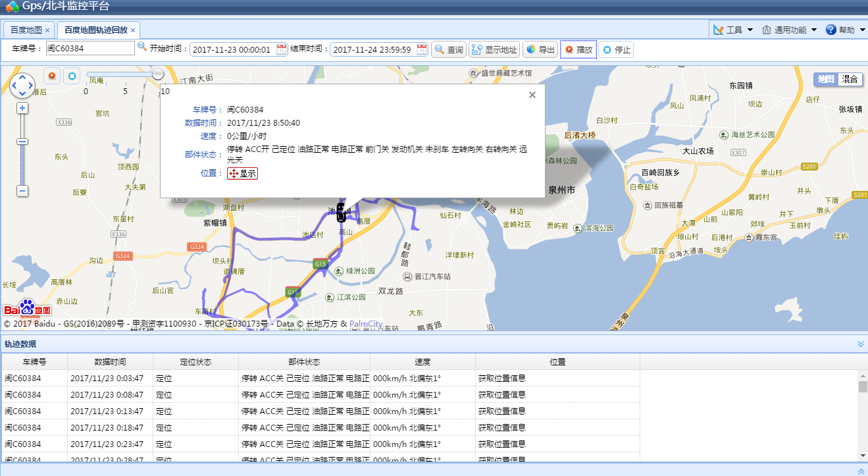Screen dimensions: 868x476
Task: Sort by the 数据时间 column header
Action: click(110, 361)
